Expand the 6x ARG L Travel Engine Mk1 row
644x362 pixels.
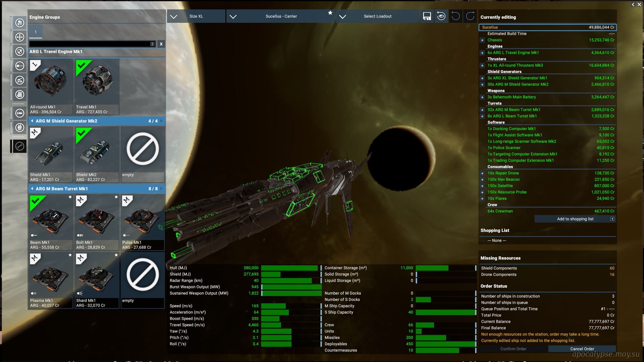tap(482, 53)
